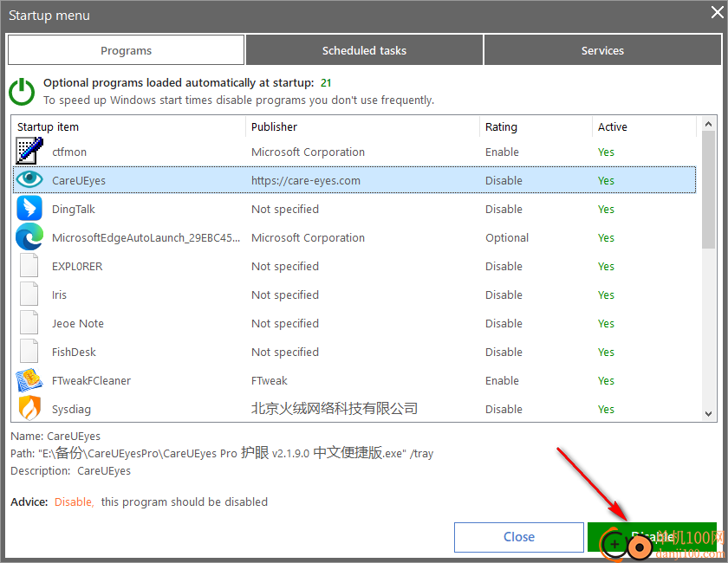Select the ctfmon startup item
This screenshot has height=563, width=728.
tap(69, 152)
